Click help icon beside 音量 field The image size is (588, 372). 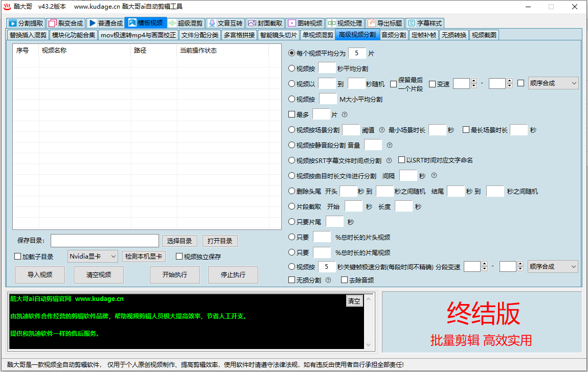390,145
